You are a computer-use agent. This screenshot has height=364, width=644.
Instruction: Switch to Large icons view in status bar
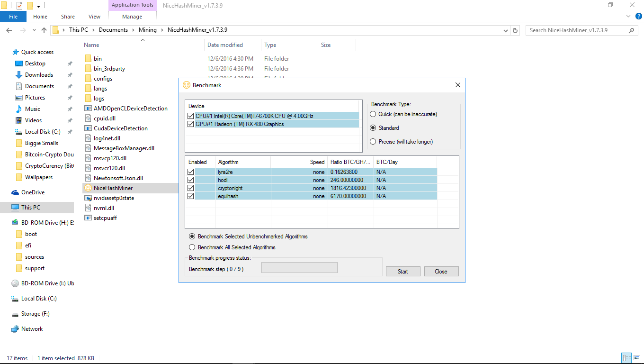pyautogui.click(x=637, y=358)
